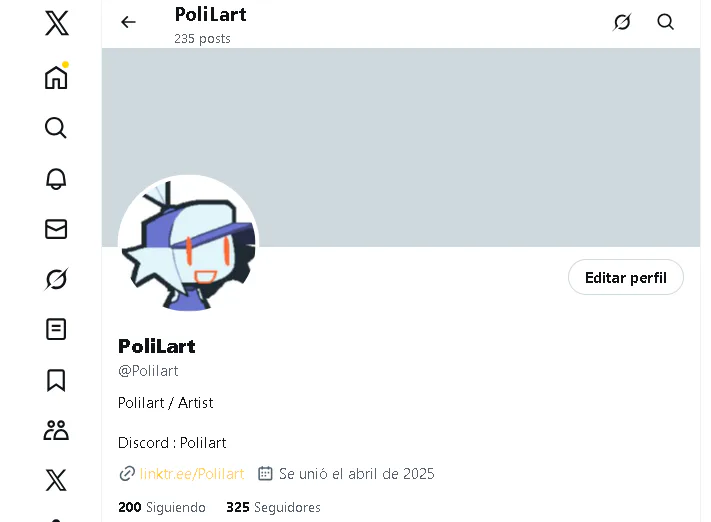Open Notifications bell icon
Image resolution: width=711 pixels, height=522 pixels.
(56, 178)
